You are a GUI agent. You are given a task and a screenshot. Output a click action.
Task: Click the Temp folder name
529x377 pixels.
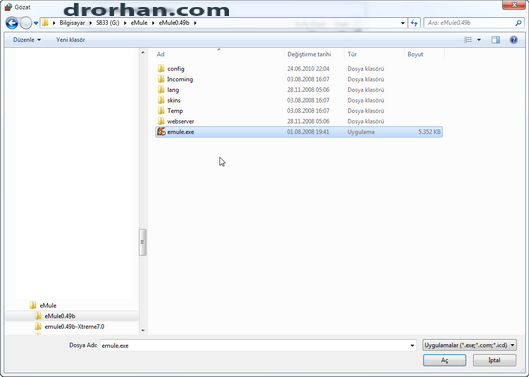(x=175, y=111)
